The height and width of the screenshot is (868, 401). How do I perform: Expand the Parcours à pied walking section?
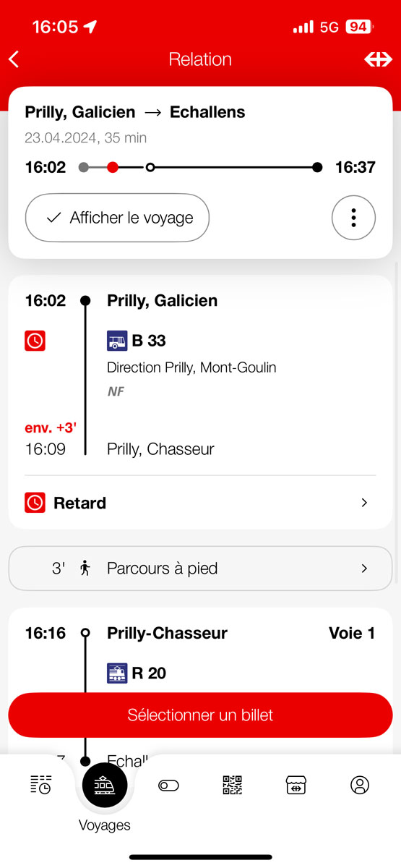point(200,569)
